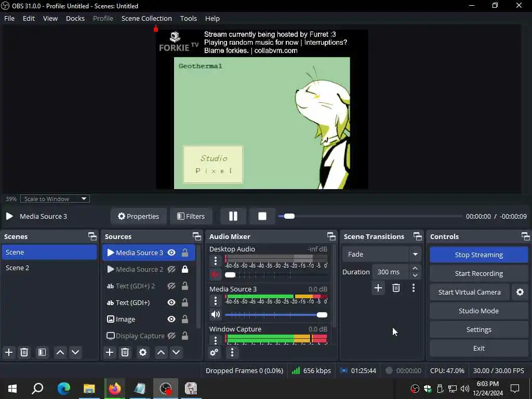
Task: Undock the Scenes panel
Action: [x=92, y=236]
